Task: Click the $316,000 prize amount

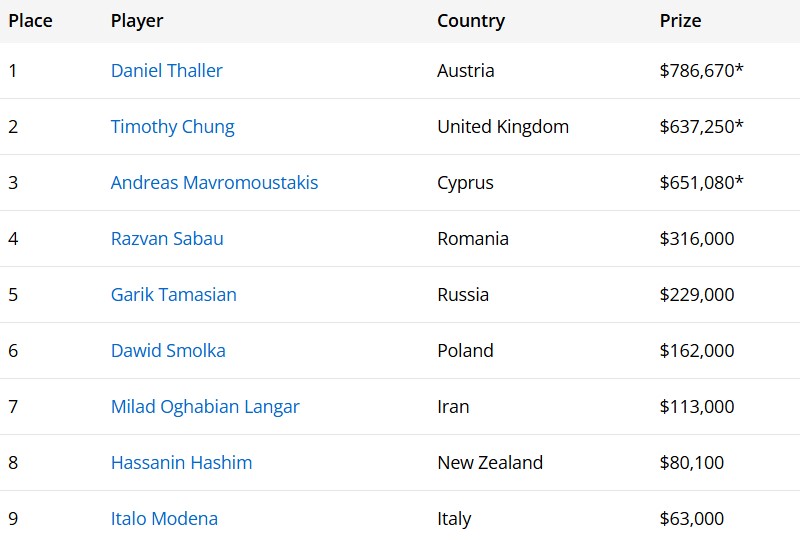Action: click(x=697, y=239)
